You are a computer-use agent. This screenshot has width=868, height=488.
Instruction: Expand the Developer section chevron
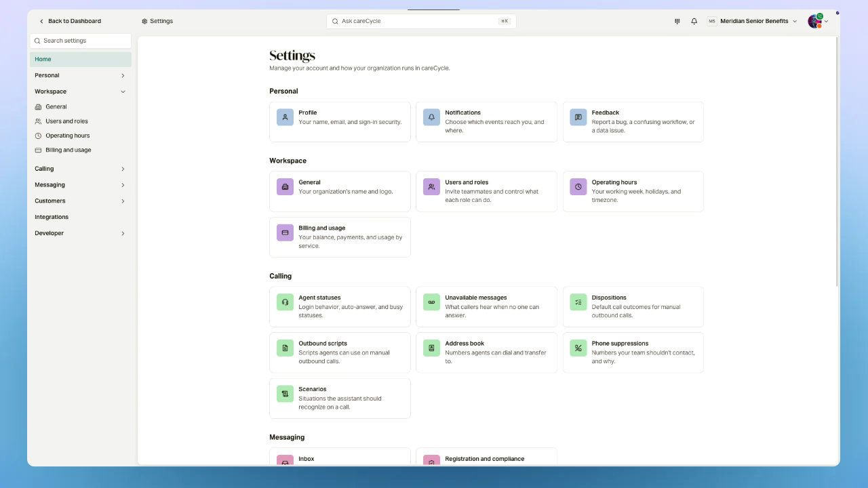point(123,233)
